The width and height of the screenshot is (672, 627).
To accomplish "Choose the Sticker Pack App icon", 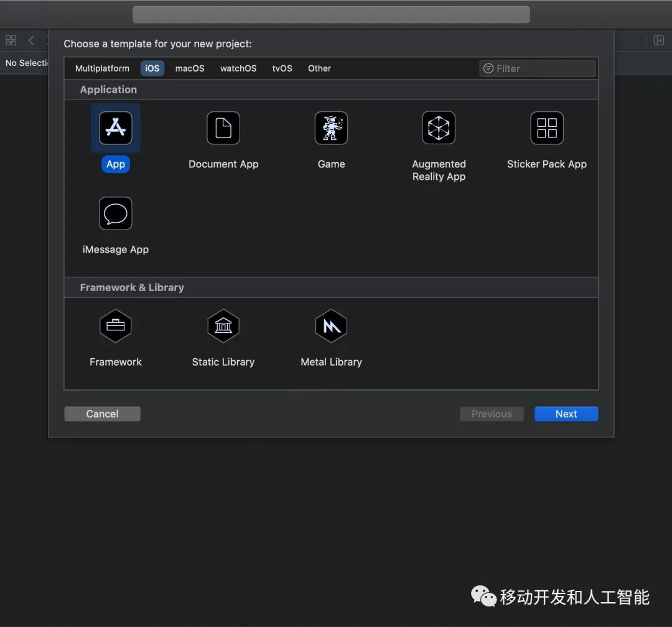I will (x=547, y=128).
